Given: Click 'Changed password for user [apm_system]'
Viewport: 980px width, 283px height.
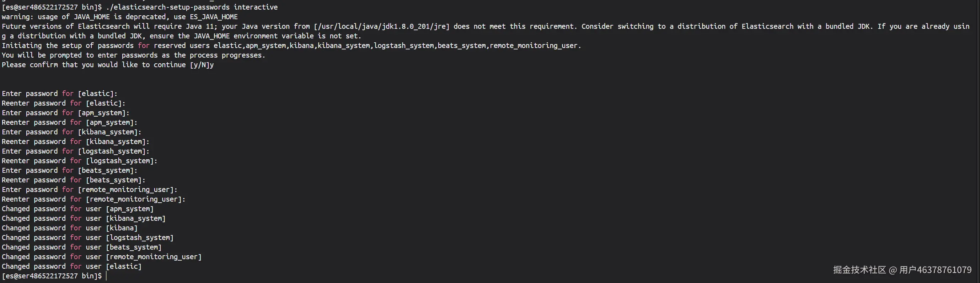Looking at the screenshot, I should (77, 209).
